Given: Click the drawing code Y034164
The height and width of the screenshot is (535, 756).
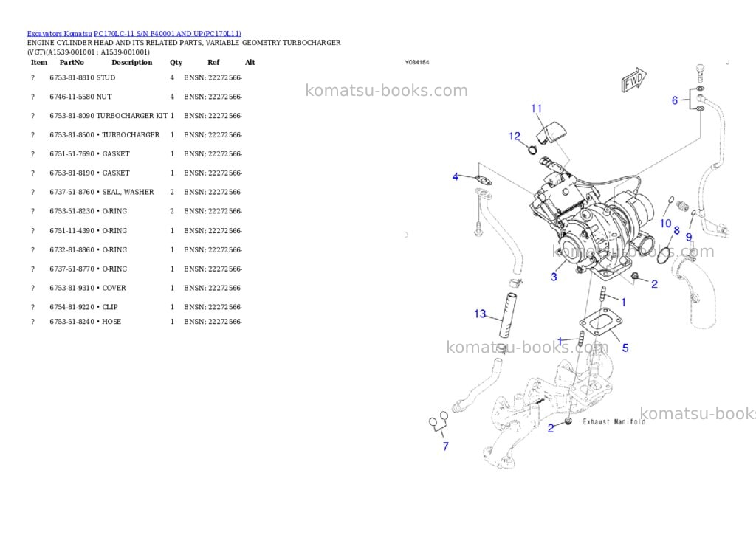Looking at the screenshot, I should [x=416, y=62].
